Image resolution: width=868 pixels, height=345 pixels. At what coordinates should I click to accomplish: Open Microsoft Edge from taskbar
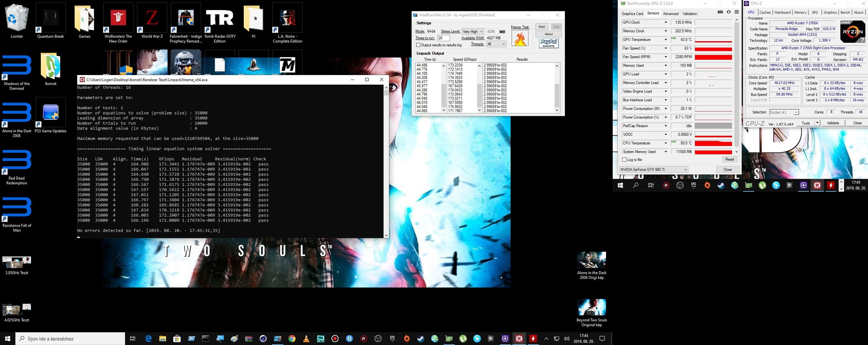click(148, 339)
